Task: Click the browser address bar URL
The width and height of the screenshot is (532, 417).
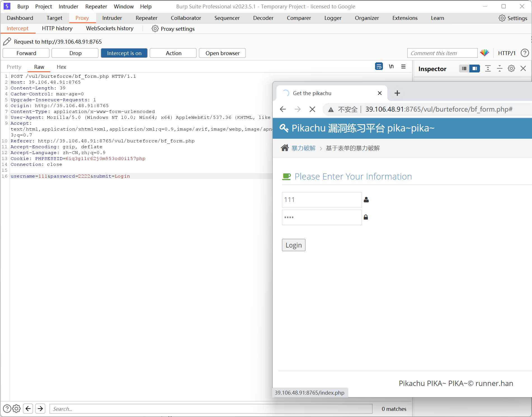Action: (x=439, y=109)
